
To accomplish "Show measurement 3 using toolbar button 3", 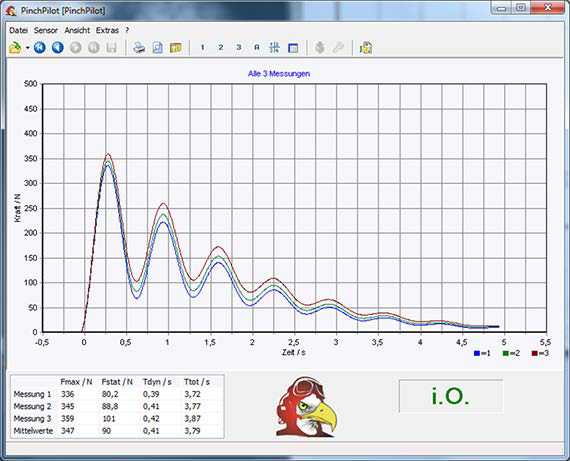I will pos(239,48).
